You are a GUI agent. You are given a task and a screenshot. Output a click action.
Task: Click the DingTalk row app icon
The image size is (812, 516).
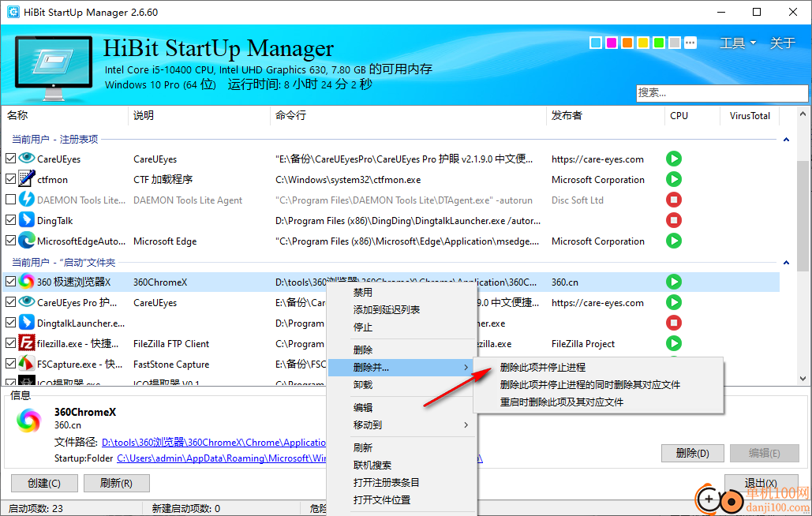(x=27, y=220)
